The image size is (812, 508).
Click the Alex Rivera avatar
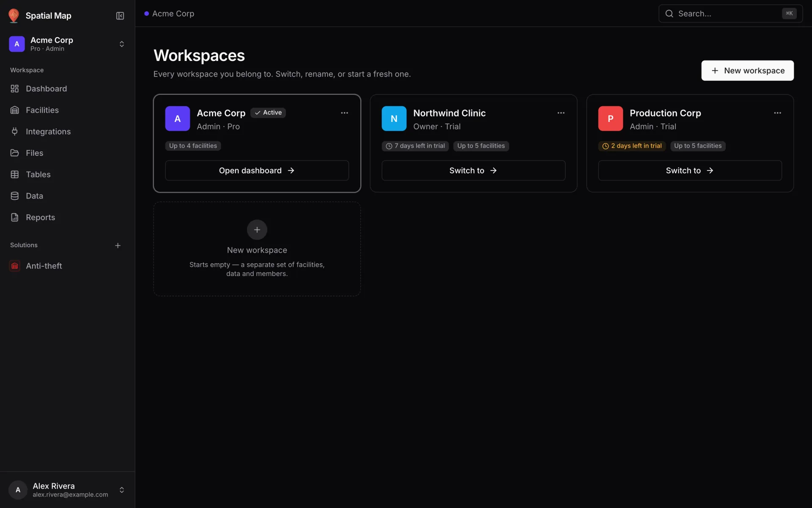18,490
